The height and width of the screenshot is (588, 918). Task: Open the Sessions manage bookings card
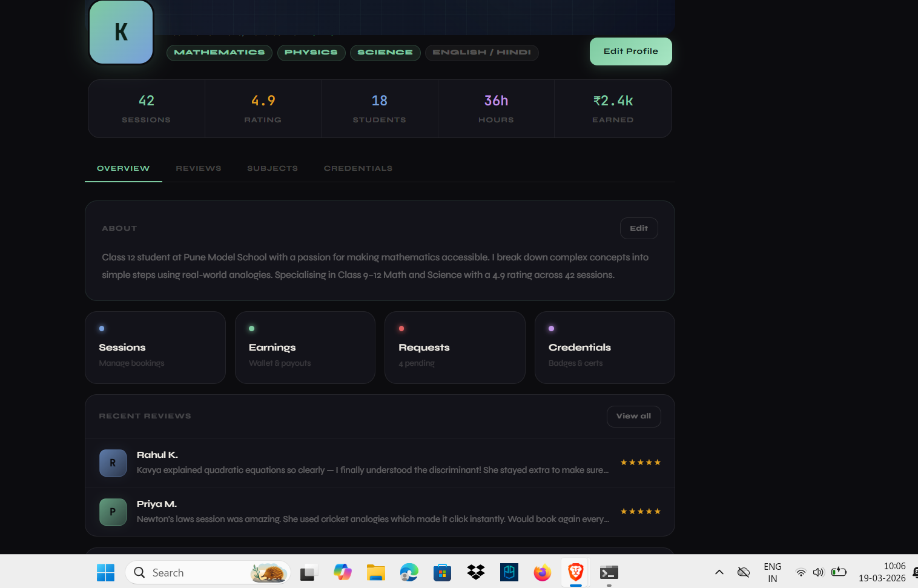click(155, 348)
